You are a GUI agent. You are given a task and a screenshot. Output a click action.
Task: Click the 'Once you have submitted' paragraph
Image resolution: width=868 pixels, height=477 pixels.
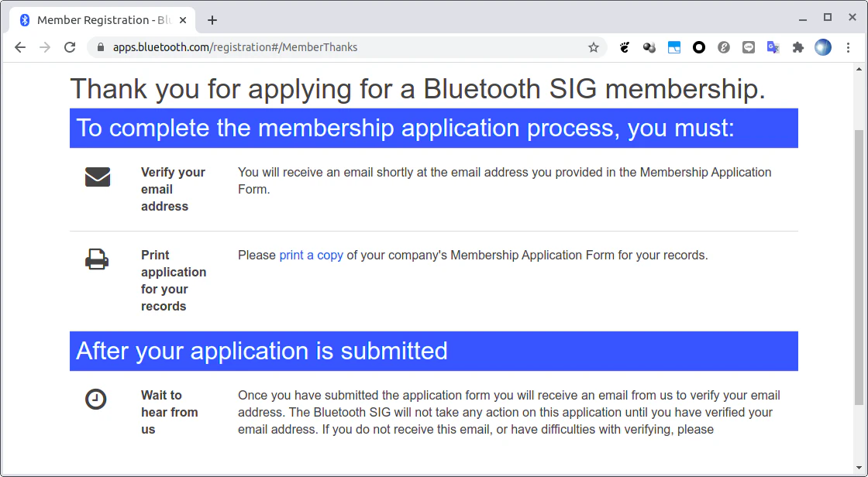click(x=509, y=412)
